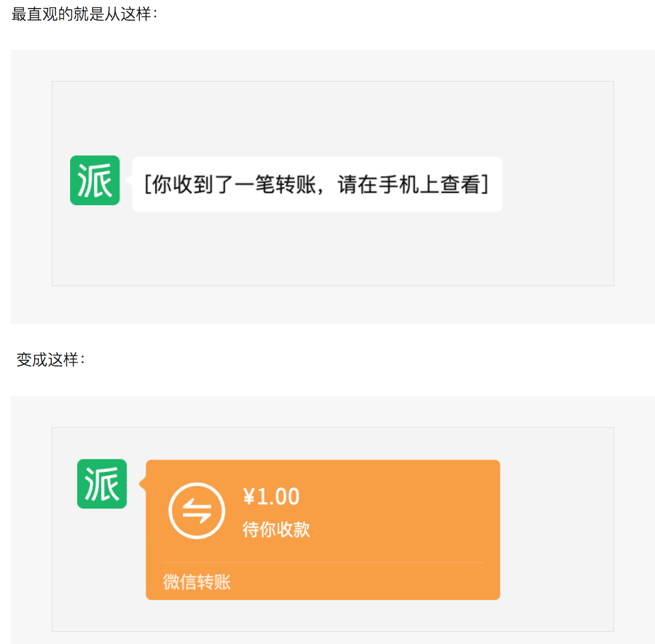This screenshot has width=655, height=644.
Task: Click the text 最直观的就是从这样
Action: pyautogui.click(x=84, y=15)
